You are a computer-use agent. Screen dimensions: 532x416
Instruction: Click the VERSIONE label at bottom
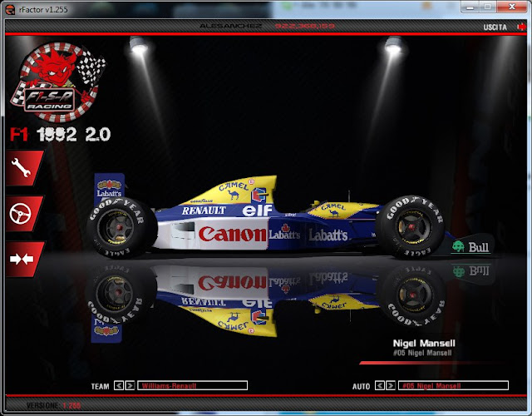[42, 405]
